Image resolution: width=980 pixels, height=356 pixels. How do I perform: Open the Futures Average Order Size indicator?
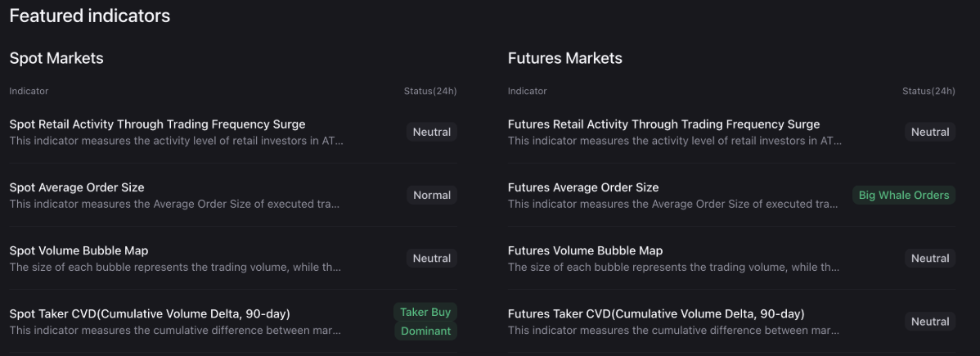583,187
